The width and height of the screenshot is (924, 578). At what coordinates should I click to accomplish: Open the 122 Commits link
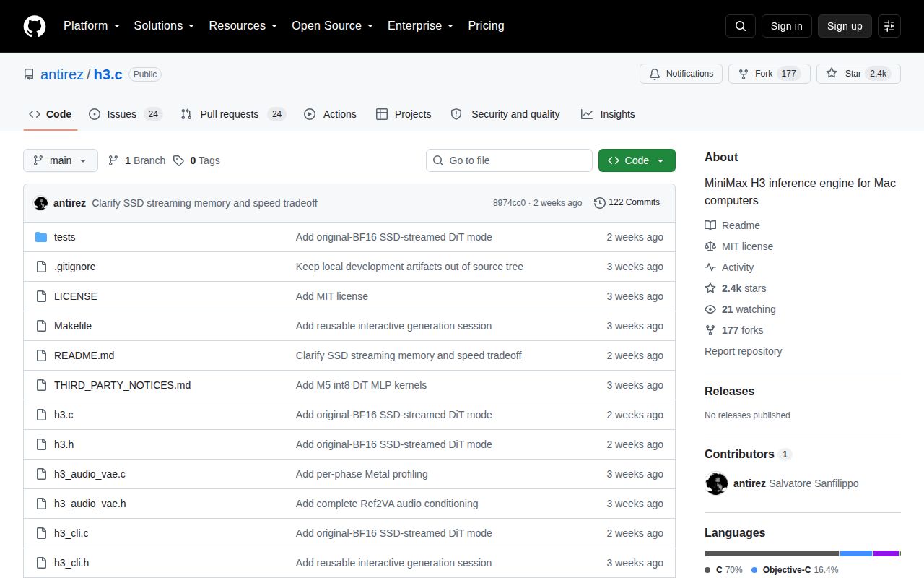point(627,203)
